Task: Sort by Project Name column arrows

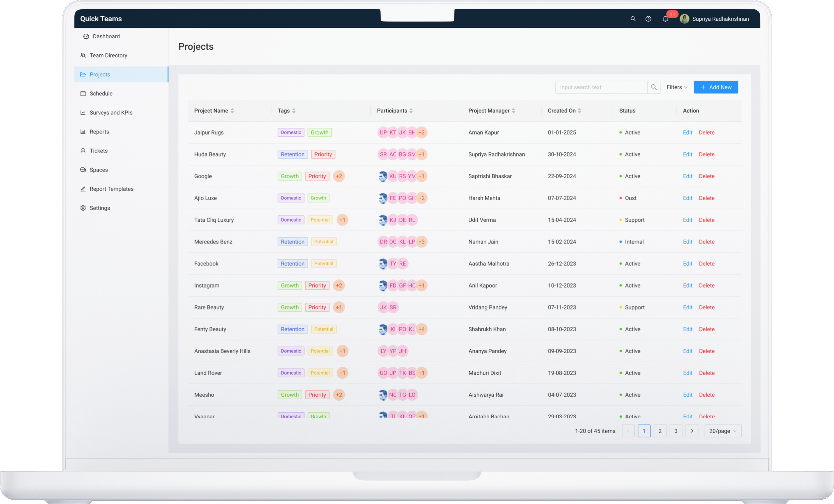Action: [232, 111]
